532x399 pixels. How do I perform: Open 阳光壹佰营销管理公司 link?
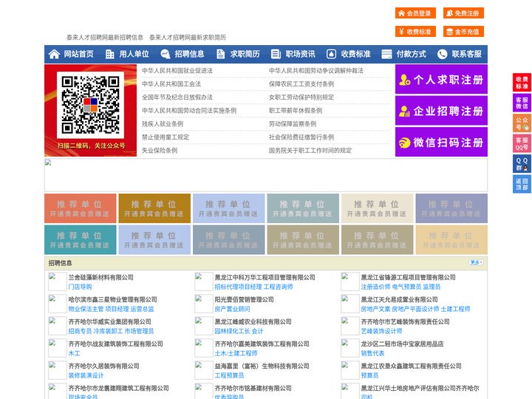244,299
